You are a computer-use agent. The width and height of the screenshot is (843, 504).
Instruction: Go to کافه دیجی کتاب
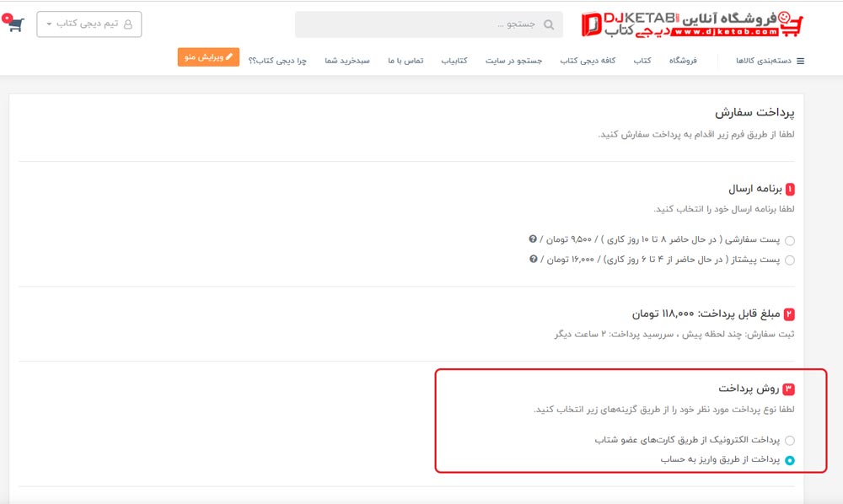tap(588, 61)
